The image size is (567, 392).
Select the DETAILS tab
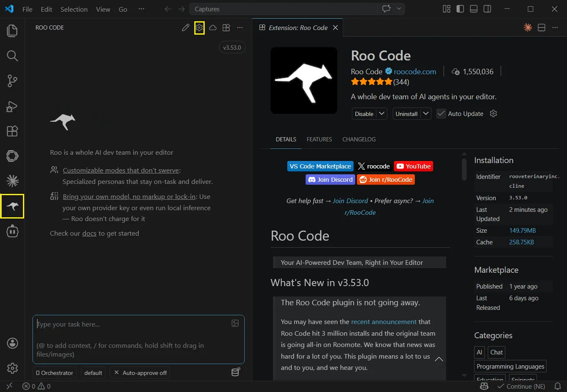click(286, 139)
